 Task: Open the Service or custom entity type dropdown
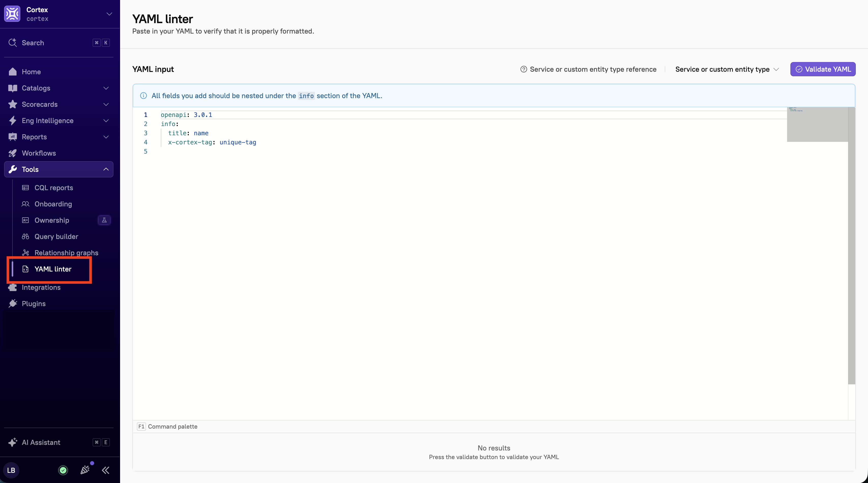727,69
